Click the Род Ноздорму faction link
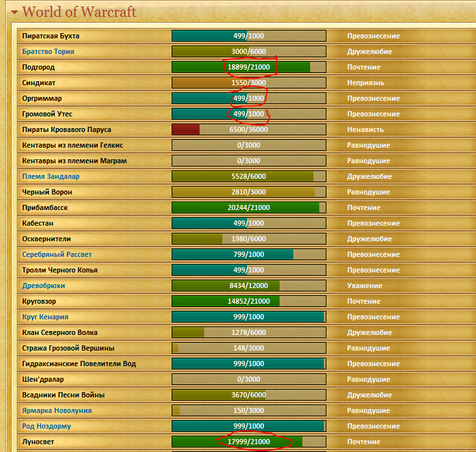Image resolution: width=476 pixels, height=452 pixels. point(46,426)
